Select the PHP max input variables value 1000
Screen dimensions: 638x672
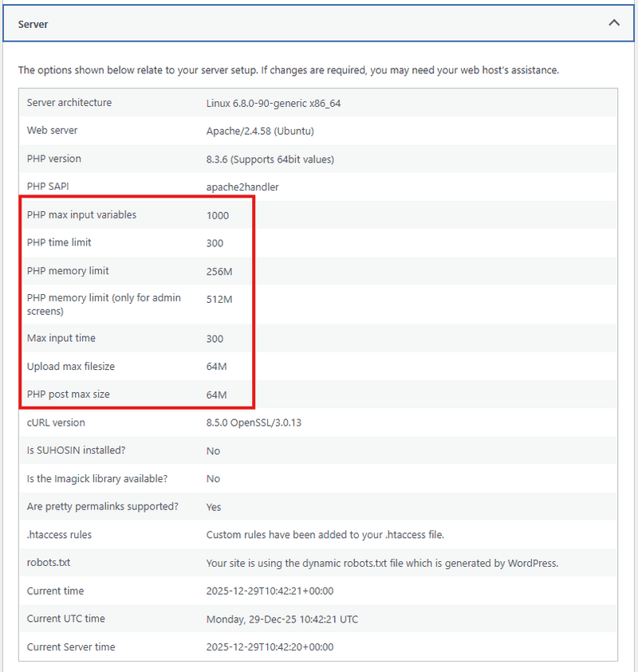click(x=215, y=214)
